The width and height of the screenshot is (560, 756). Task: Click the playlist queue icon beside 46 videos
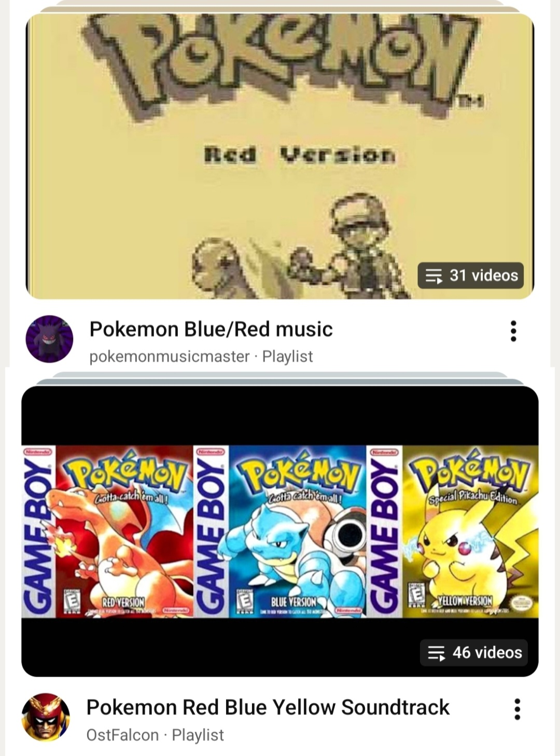click(437, 653)
